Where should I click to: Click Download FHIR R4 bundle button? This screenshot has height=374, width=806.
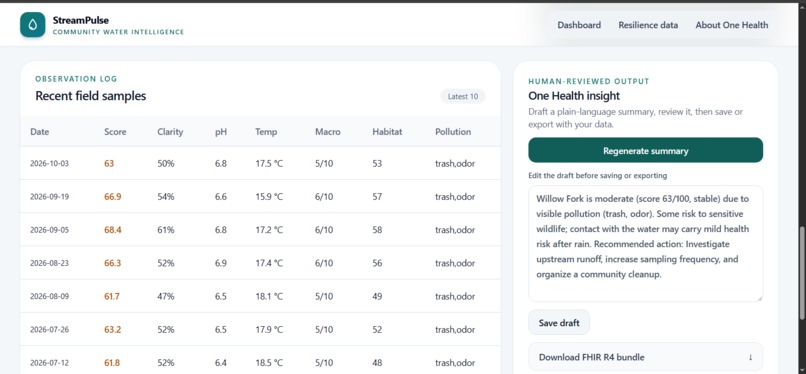(x=645, y=357)
